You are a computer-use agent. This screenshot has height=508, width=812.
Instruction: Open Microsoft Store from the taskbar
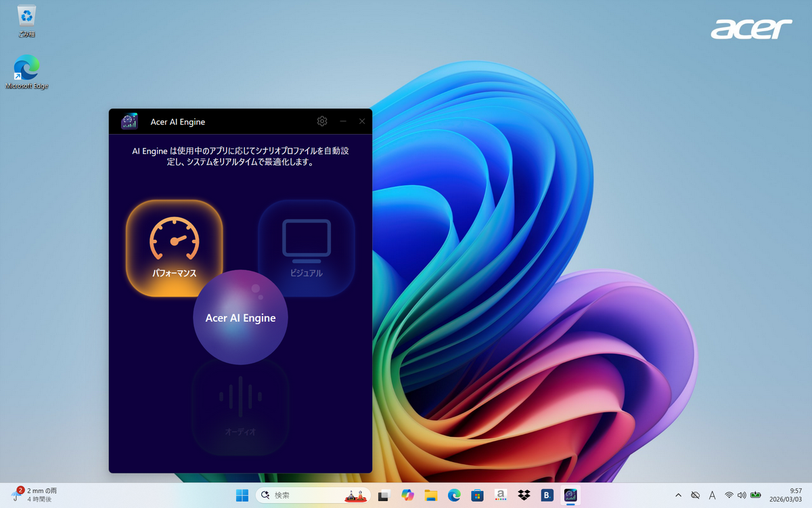click(477, 495)
